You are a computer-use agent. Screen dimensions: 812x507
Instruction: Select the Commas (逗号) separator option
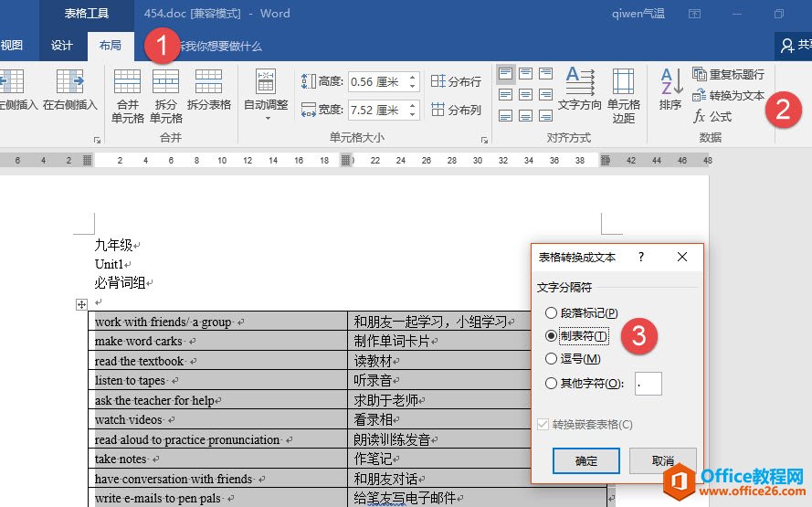(x=551, y=359)
